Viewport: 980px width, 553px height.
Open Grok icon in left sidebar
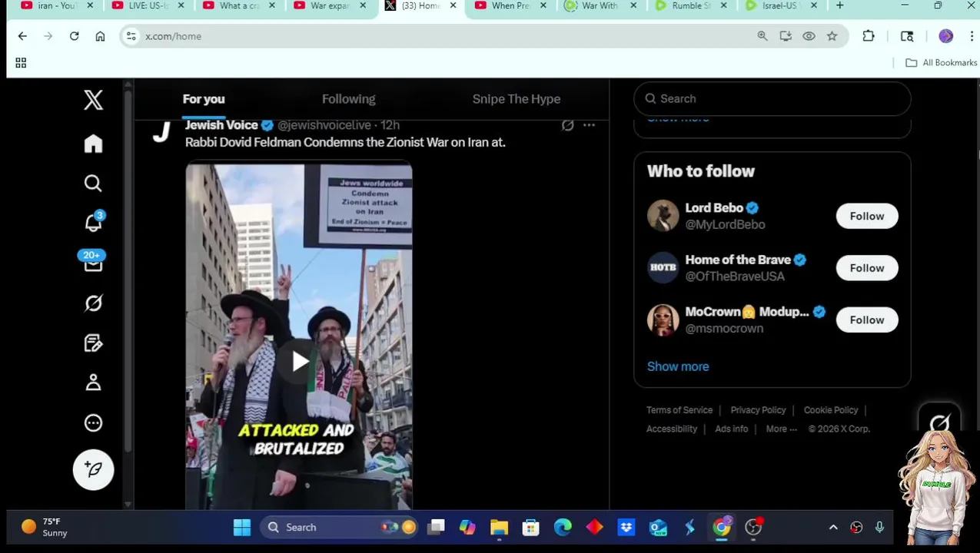[x=93, y=303]
